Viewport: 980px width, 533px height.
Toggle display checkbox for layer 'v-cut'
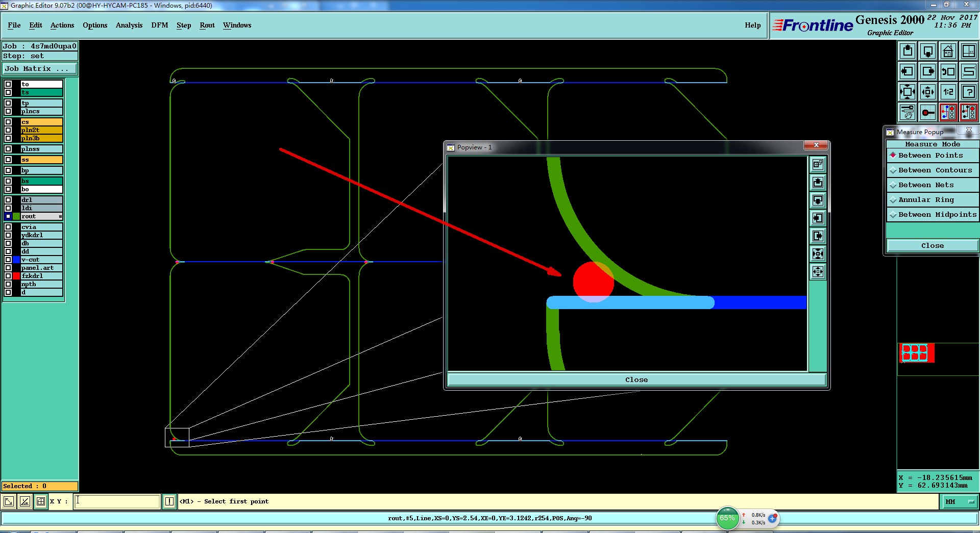[8, 260]
